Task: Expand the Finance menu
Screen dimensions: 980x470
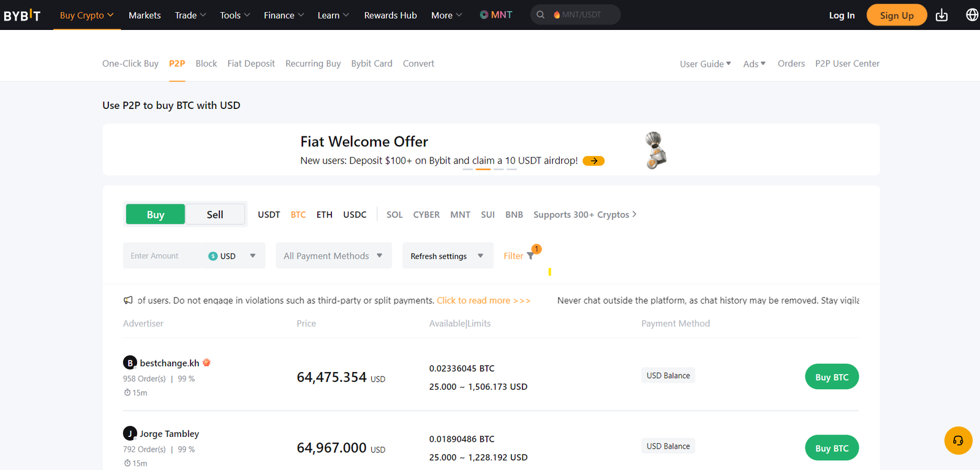Action: 284,15
